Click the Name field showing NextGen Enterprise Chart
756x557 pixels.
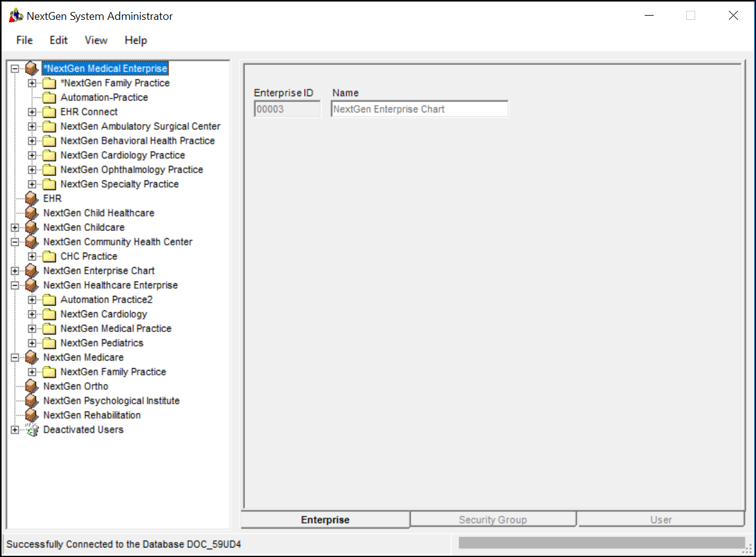[x=420, y=109]
